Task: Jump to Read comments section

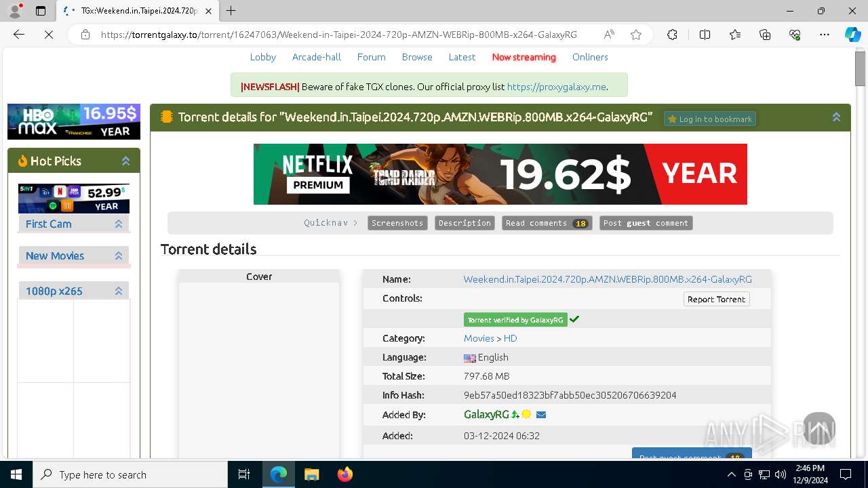Action: (x=547, y=223)
